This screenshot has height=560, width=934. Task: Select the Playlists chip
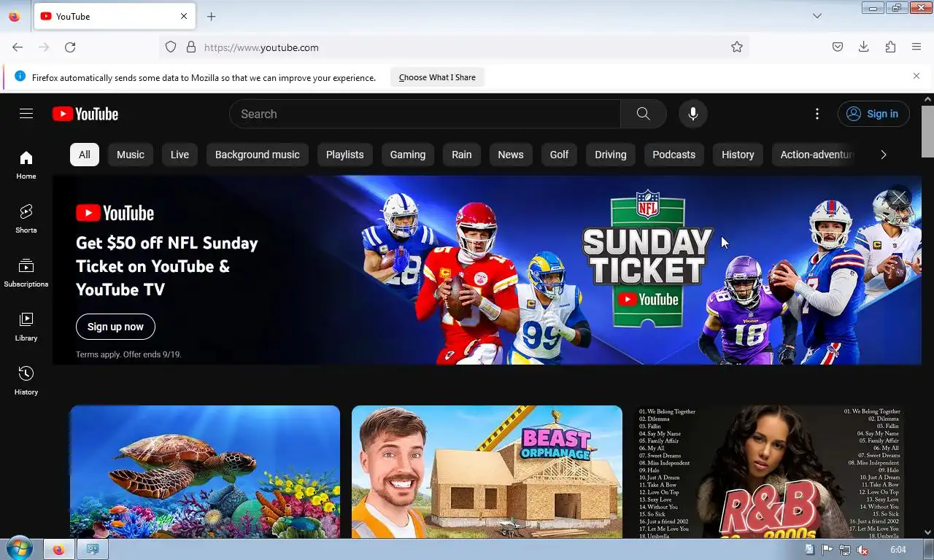coord(345,155)
